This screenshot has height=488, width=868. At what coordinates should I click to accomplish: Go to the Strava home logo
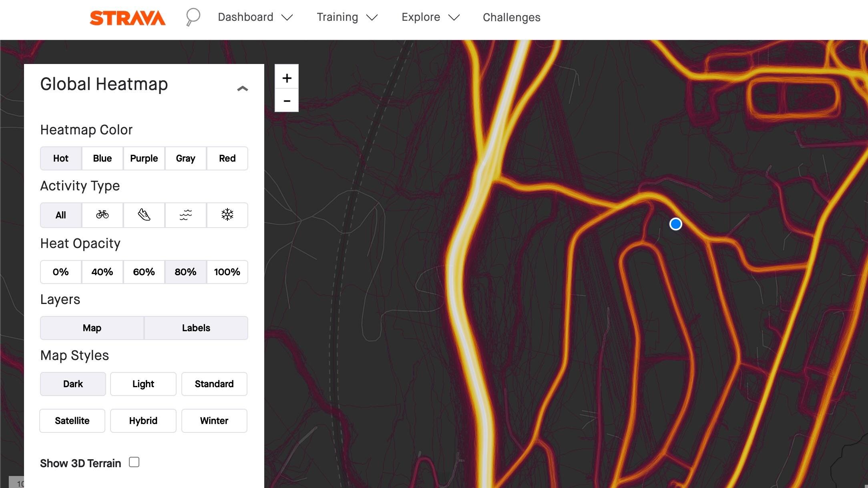point(127,18)
